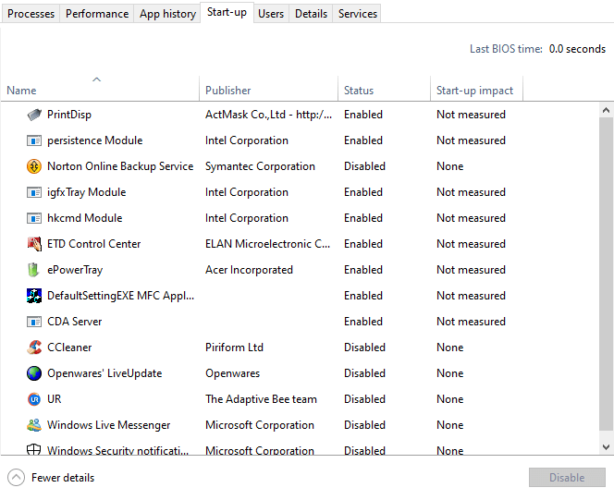Switch to the Performance tab
The height and width of the screenshot is (500, 614).
tap(97, 14)
